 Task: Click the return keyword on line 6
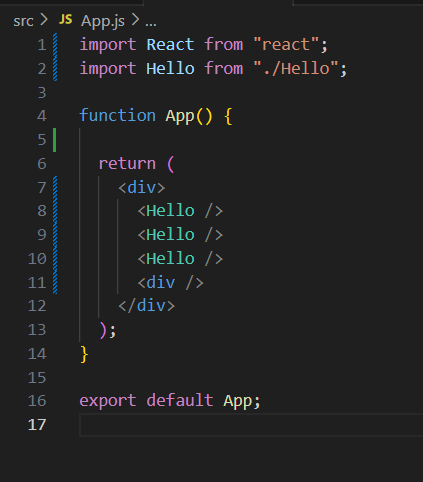[127, 163]
